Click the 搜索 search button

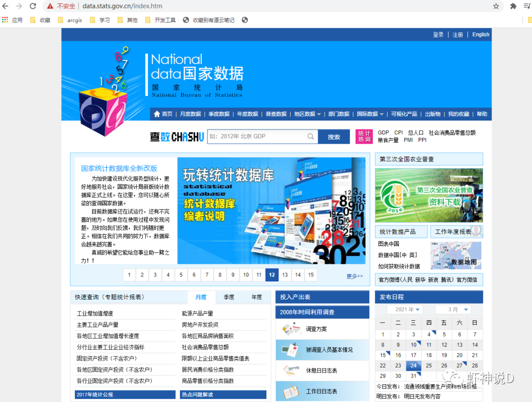pos(334,137)
